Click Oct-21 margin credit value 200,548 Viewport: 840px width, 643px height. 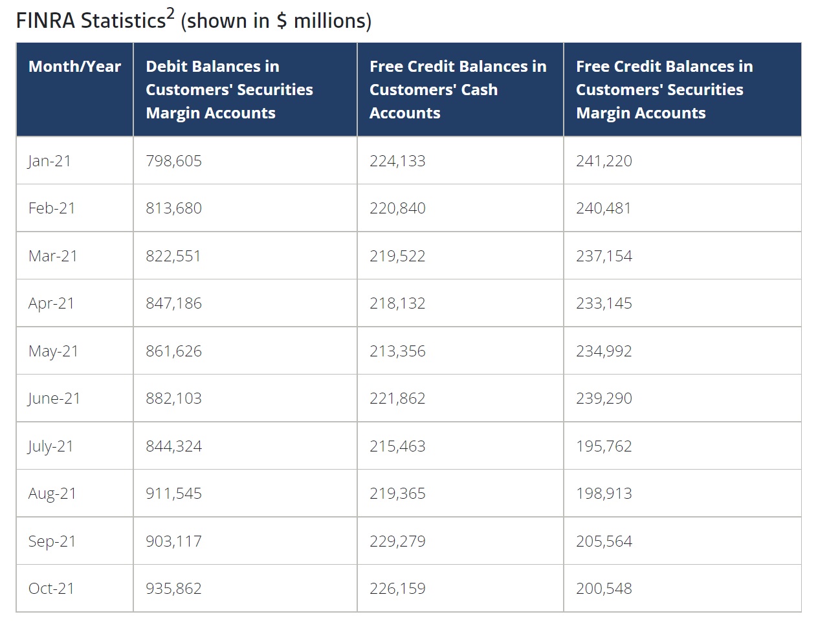(604, 589)
